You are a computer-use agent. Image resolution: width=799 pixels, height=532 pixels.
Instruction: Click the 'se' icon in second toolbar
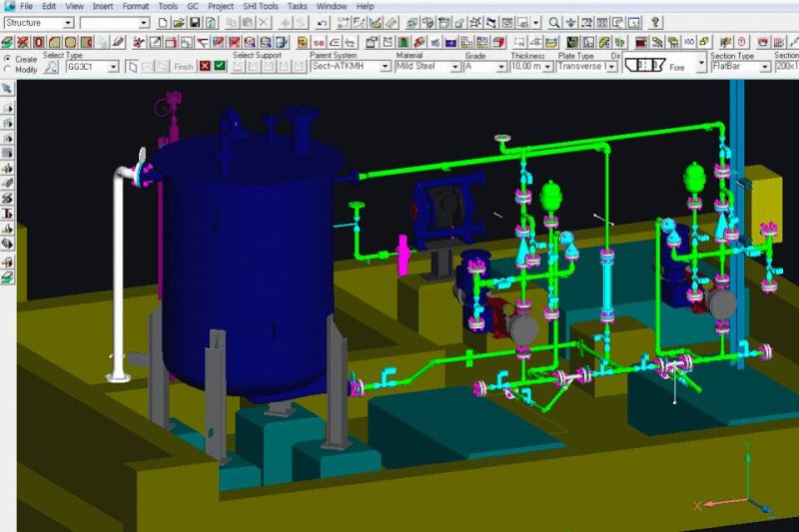pos(319,41)
